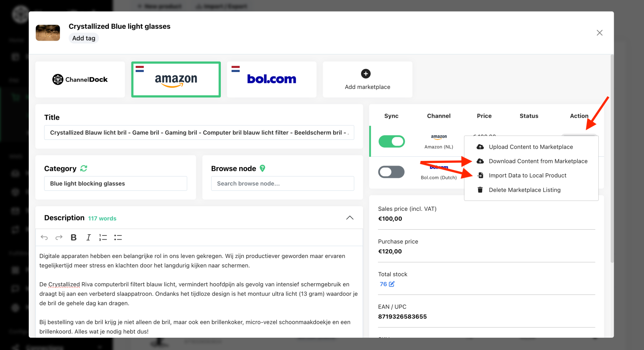Select Upload Content to Marketplace

(531, 147)
